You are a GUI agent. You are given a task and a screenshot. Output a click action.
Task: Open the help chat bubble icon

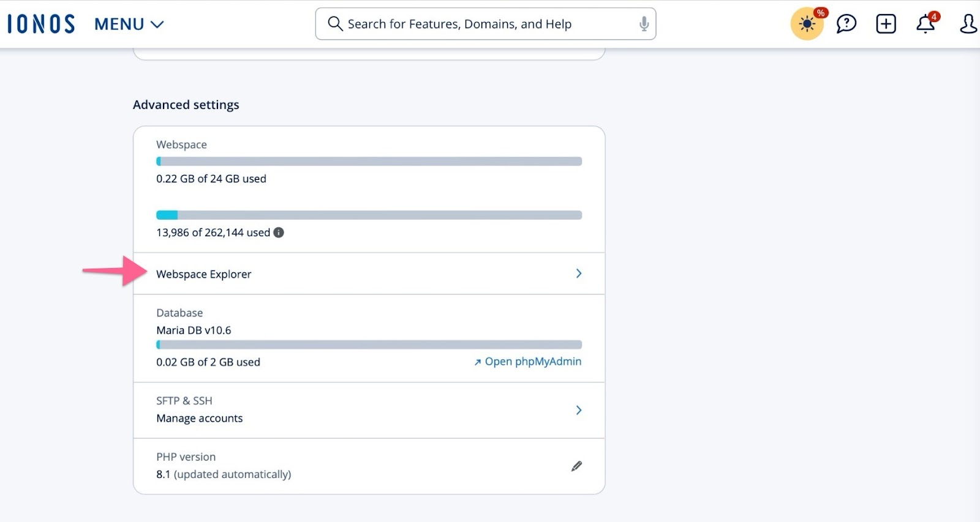(846, 24)
